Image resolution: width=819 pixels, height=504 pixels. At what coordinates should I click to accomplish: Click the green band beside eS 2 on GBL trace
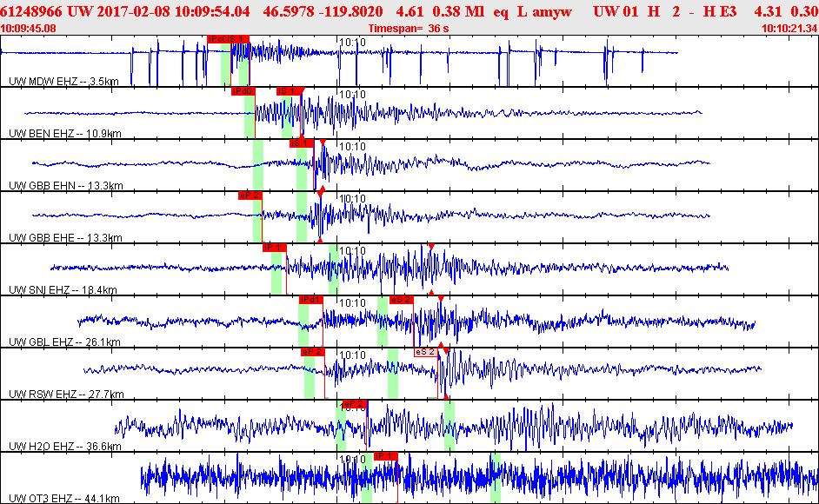pos(383,322)
